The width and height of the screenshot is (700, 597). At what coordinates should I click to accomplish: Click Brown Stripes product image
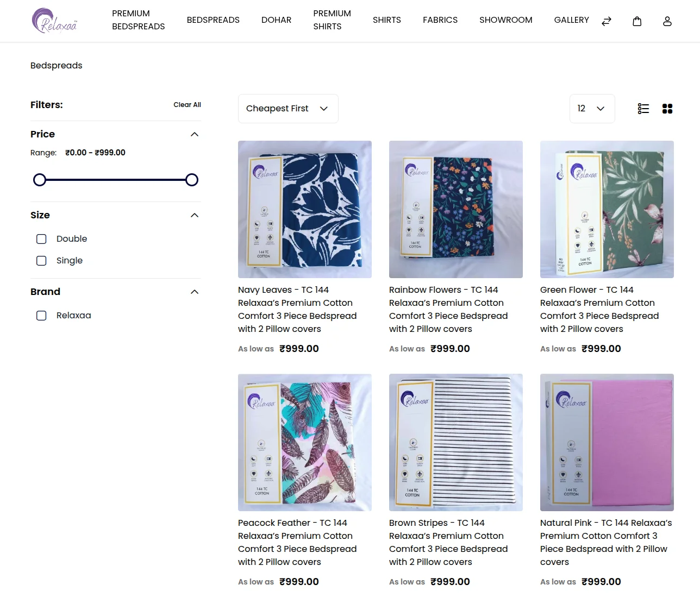pyautogui.click(x=456, y=443)
